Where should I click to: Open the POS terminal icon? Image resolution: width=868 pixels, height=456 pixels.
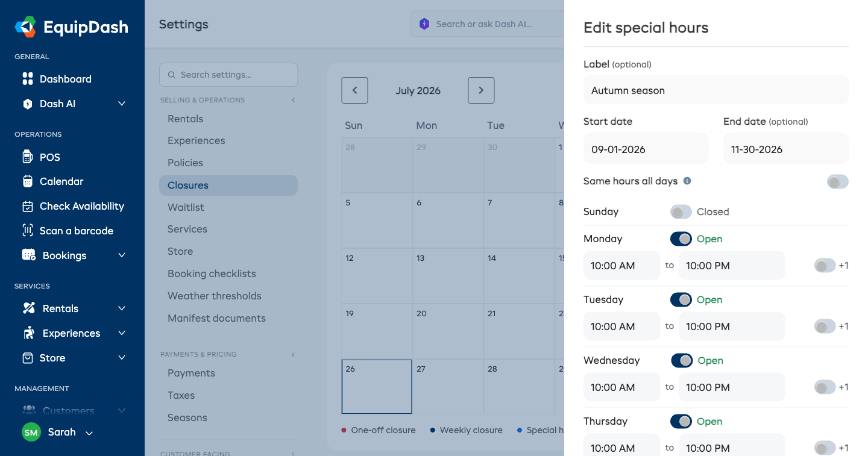[x=28, y=157]
